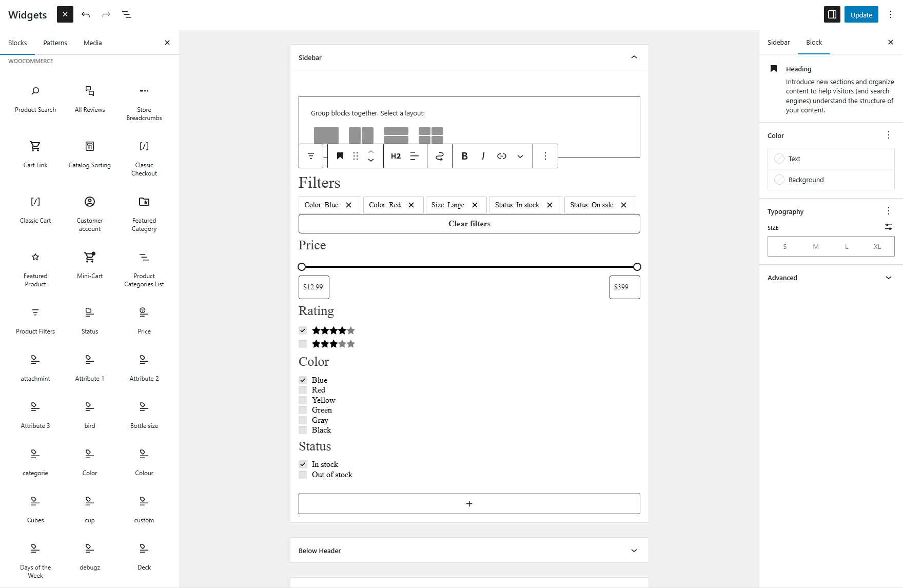
Task: Click the Clear filters button
Action: coord(469,224)
